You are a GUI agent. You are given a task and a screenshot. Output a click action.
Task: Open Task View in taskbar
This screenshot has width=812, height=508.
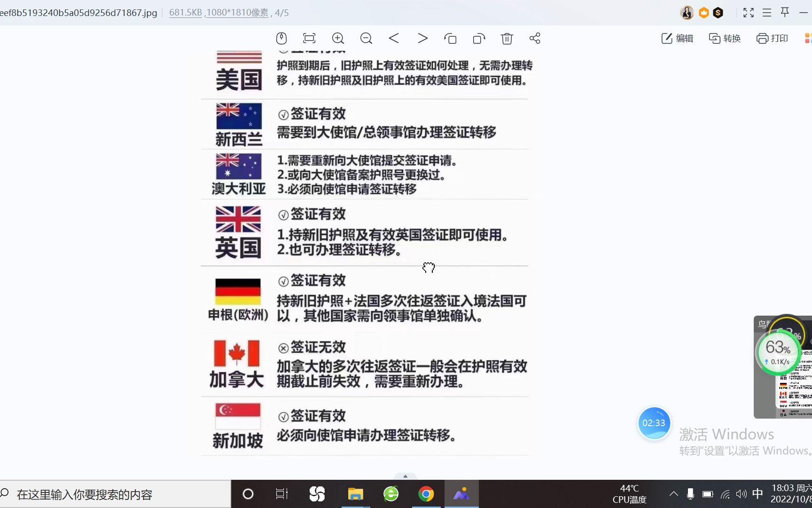click(282, 494)
